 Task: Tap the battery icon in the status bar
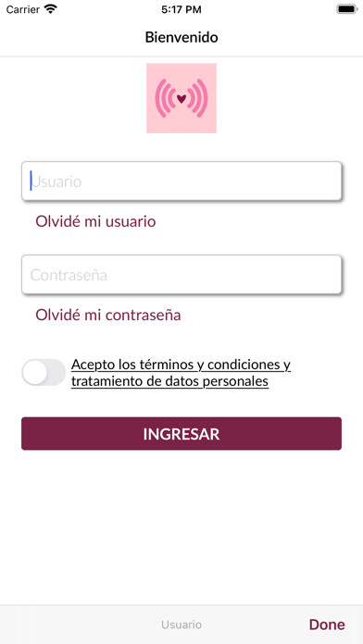pyautogui.click(x=347, y=9)
